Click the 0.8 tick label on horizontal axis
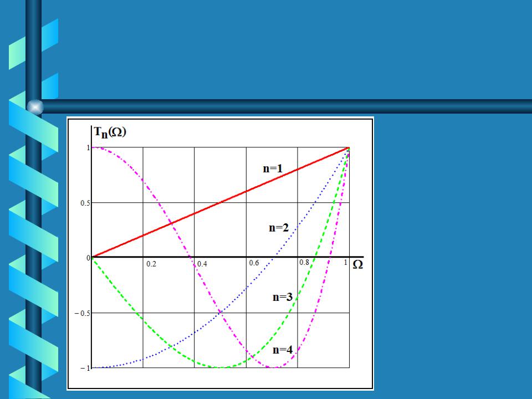The height and width of the screenshot is (399, 532). click(x=304, y=262)
